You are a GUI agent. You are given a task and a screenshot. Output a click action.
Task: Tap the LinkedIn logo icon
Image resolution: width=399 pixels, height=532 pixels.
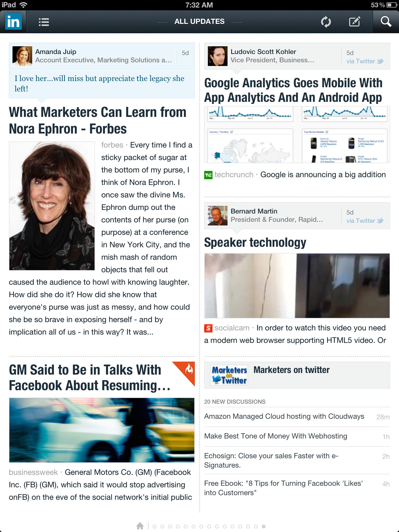13,22
